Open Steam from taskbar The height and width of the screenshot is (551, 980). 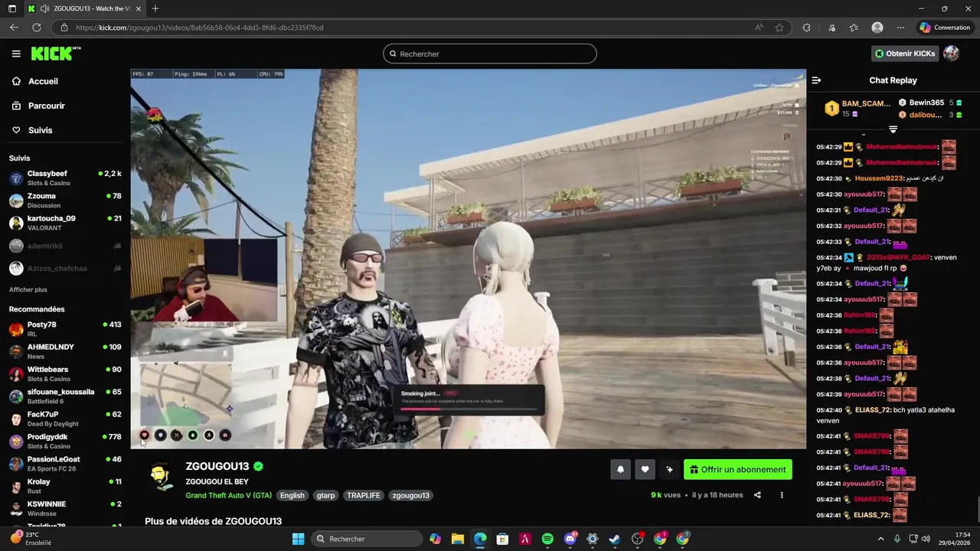tap(615, 539)
